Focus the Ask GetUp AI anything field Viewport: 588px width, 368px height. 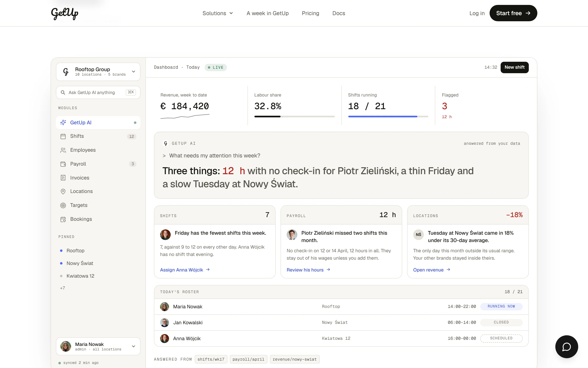(98, 92)
